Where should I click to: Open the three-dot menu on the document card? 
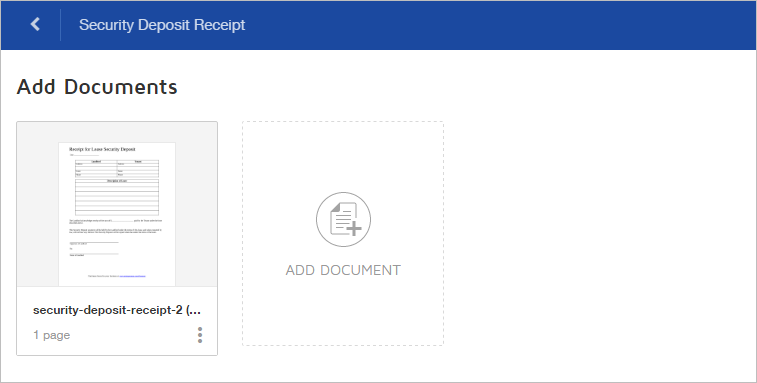point(200,335)
